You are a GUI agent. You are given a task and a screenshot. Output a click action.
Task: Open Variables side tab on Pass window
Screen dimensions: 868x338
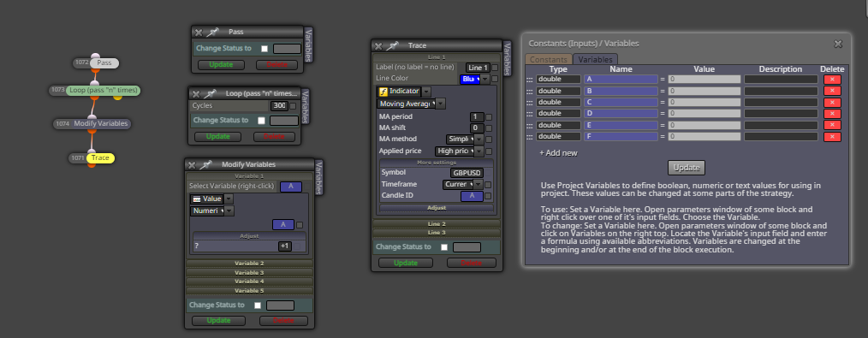pos(308,44)
